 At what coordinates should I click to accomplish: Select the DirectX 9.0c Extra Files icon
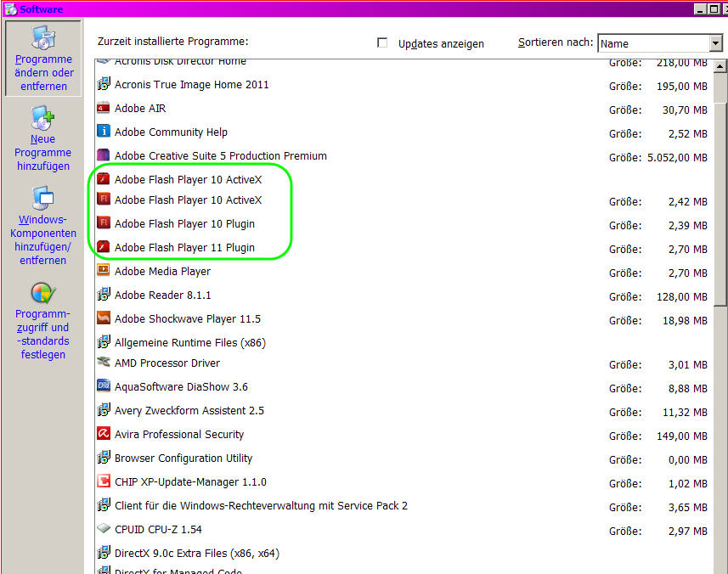click(104, 553)
